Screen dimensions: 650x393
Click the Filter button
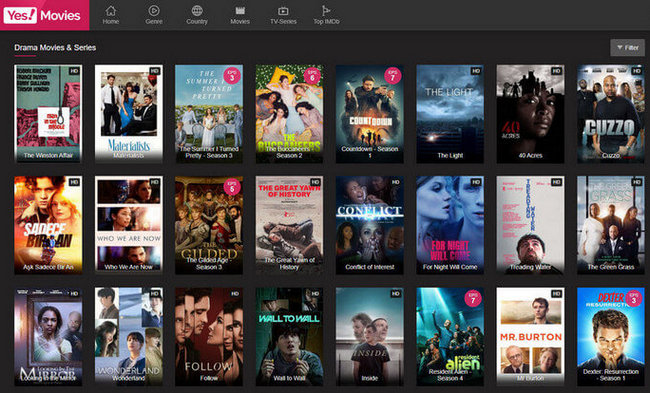click(x=627, y=48)
